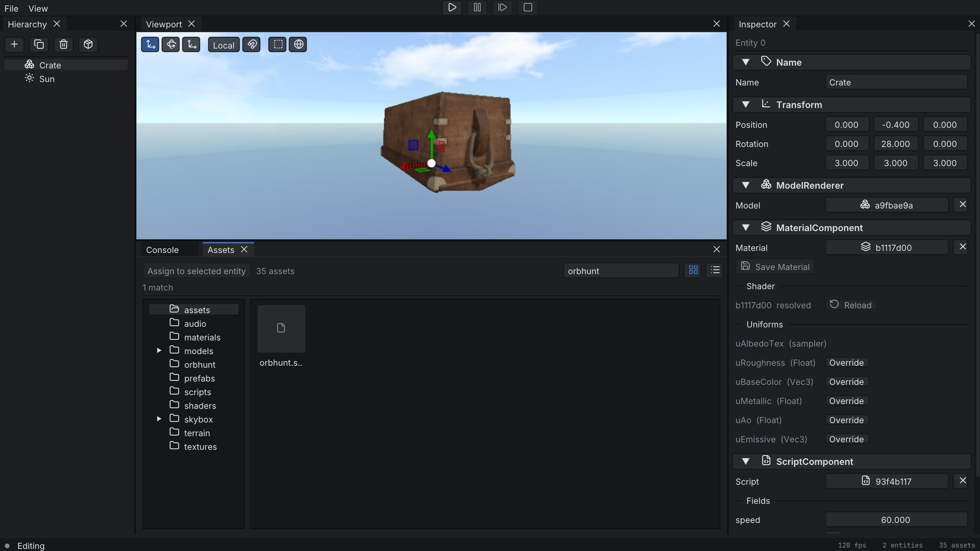
Task: Toggle the dashed selection box tool
Action: click(278, 44)
